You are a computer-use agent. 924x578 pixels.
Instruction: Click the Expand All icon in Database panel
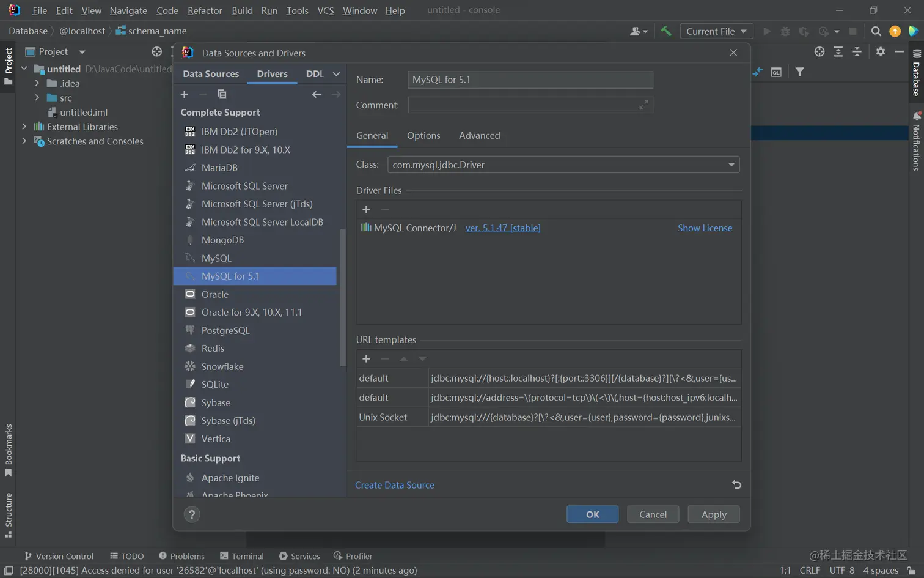(x=838, y=52)
